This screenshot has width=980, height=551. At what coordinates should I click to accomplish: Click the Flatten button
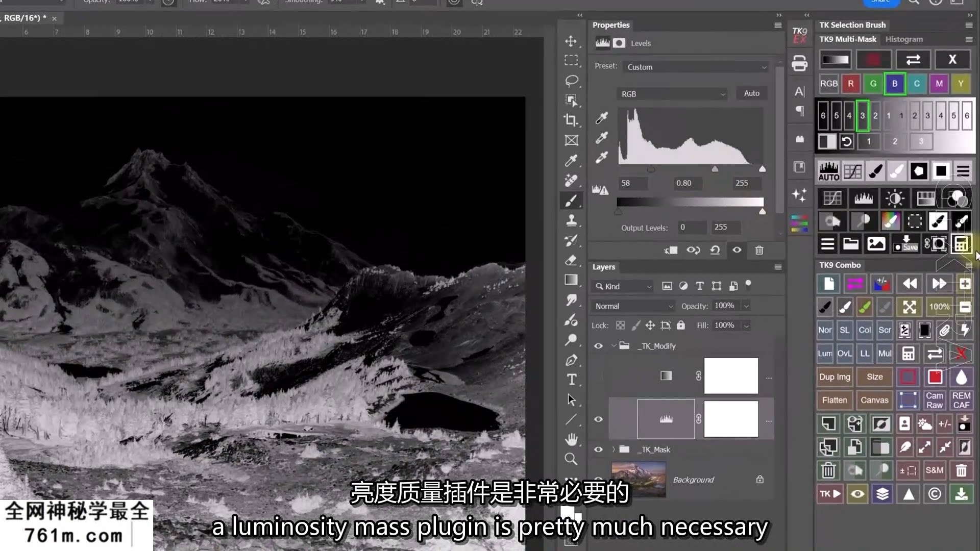pos(835,400)
